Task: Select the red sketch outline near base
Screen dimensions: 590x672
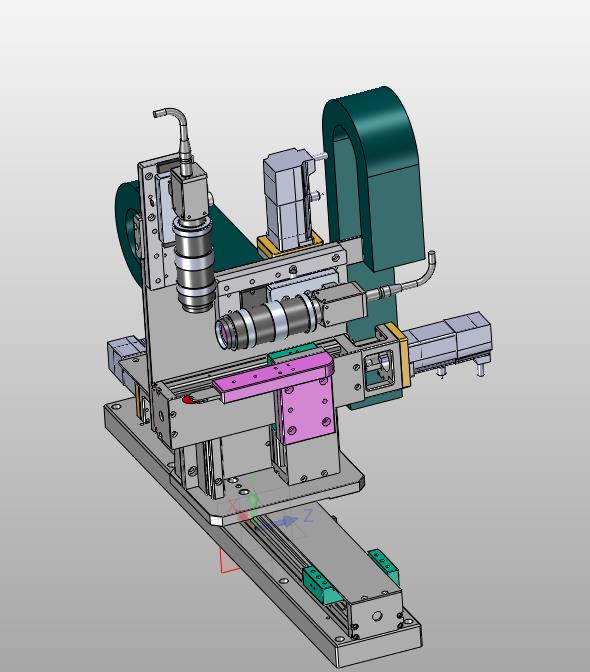Action: pos(229,561)
